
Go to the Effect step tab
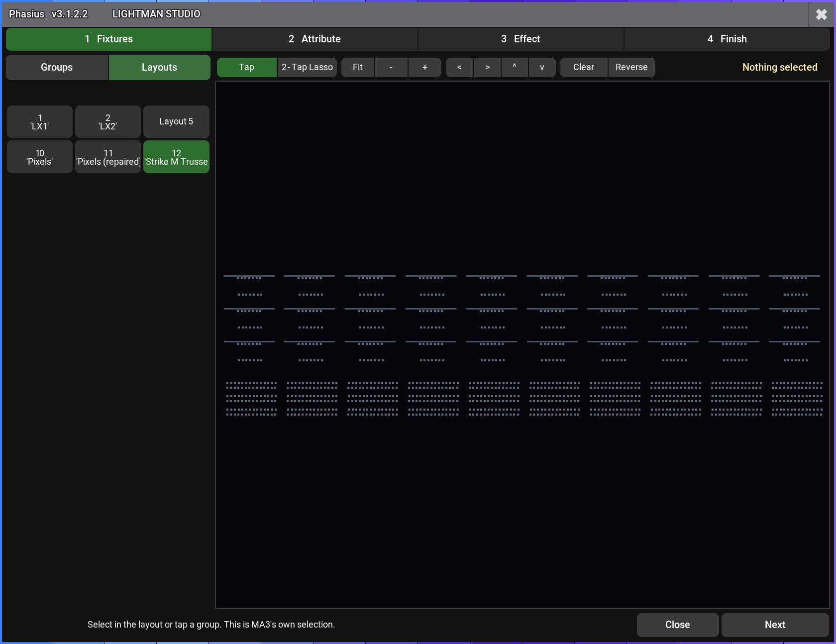[521, 39]
